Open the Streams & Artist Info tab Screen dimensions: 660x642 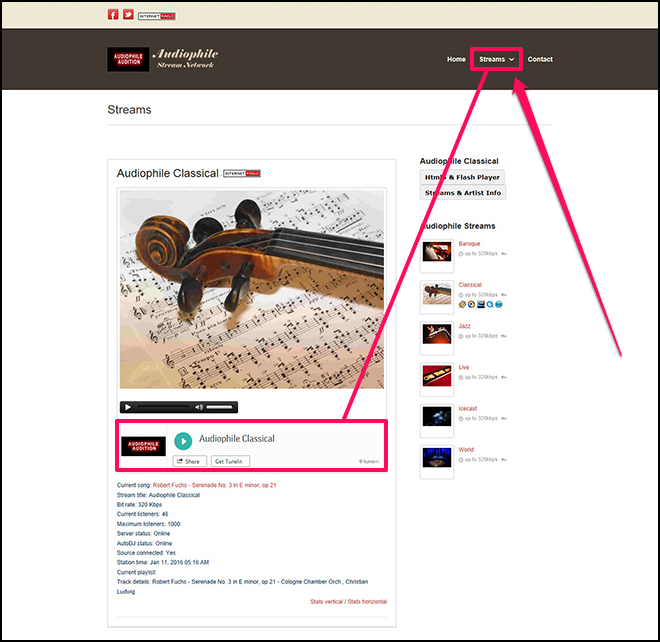[463, 193]
